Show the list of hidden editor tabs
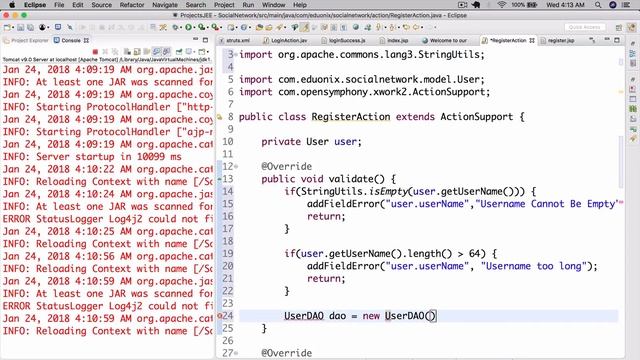This screenshot has height=360, width=640. pyautogui.click(x=592, y=40)
